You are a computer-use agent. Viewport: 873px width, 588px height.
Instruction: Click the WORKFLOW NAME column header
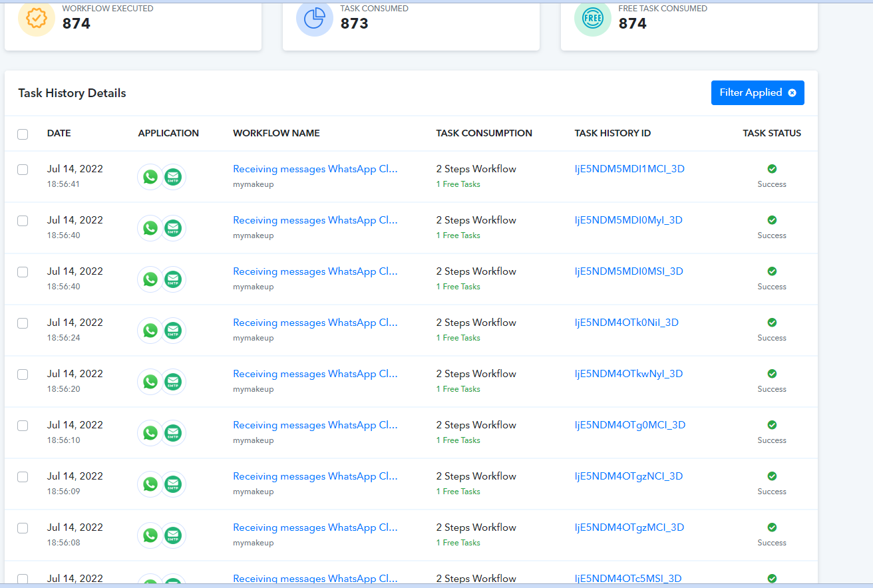(276, 133)
